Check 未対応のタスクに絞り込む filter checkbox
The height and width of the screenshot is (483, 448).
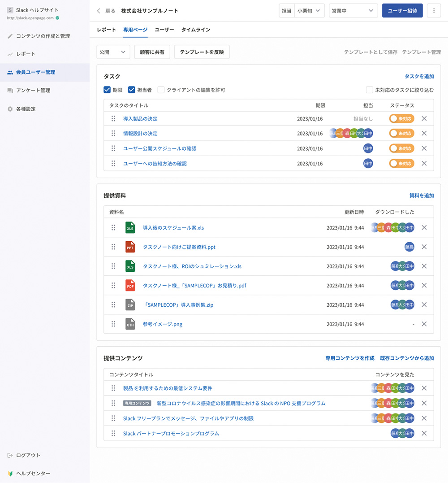[x=370, y=90]
